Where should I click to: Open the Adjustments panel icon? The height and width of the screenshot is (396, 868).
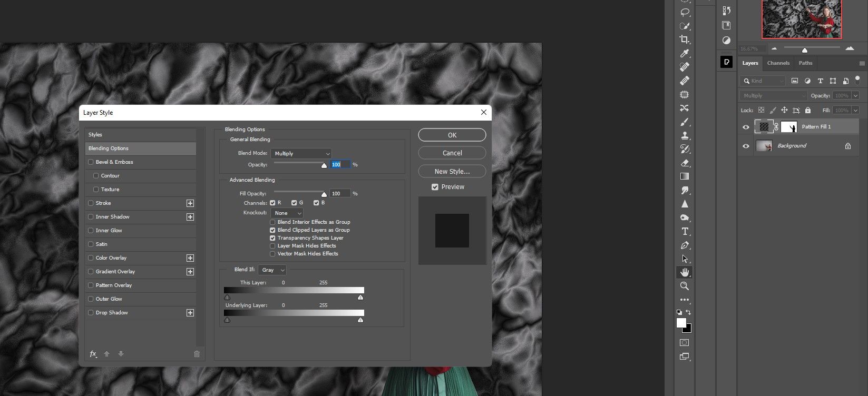[726, 40]
